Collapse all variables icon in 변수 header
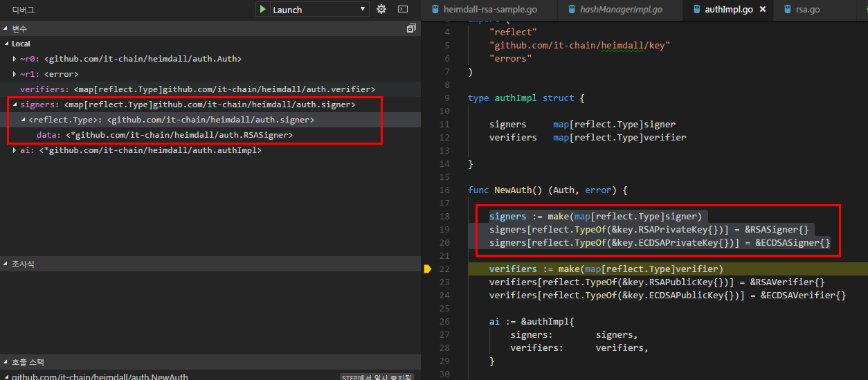Viewport: 868px width, 380px height. pyautogui.click(x=411, y=28)
